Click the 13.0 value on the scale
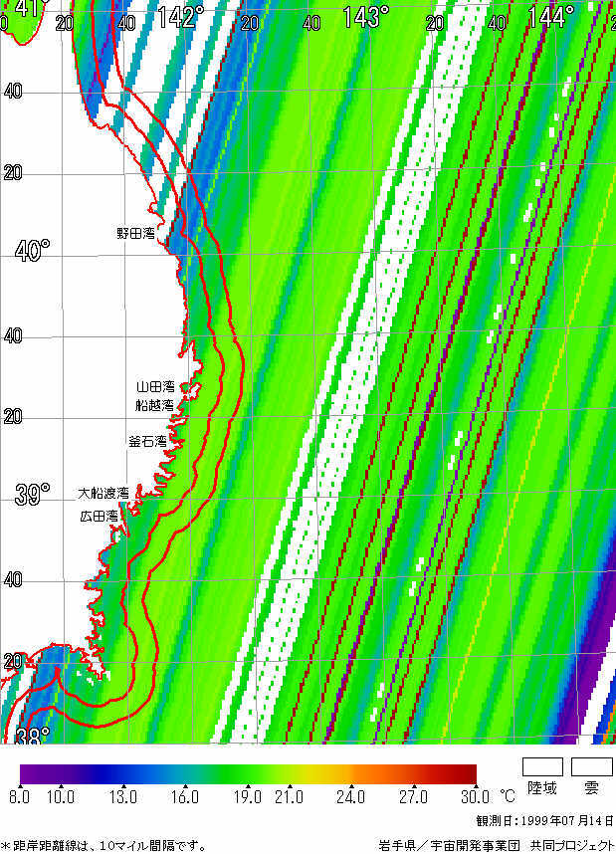 (x=123, y=797)
